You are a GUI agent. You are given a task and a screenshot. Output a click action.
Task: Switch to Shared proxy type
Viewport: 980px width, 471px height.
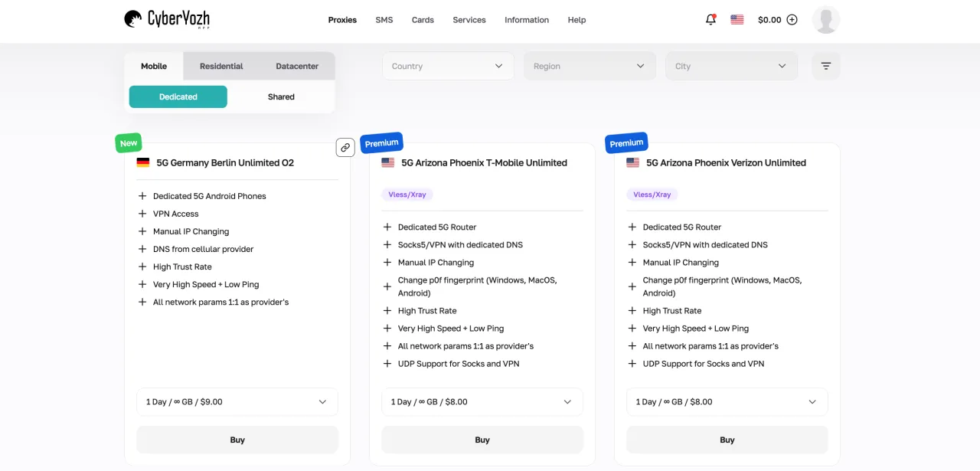click(x=281, y=96)
